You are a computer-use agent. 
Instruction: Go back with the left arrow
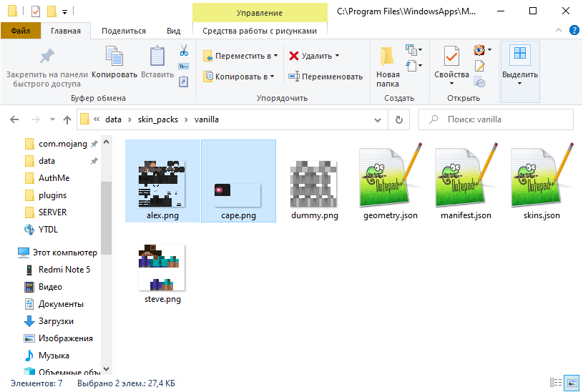click(14, 119)
